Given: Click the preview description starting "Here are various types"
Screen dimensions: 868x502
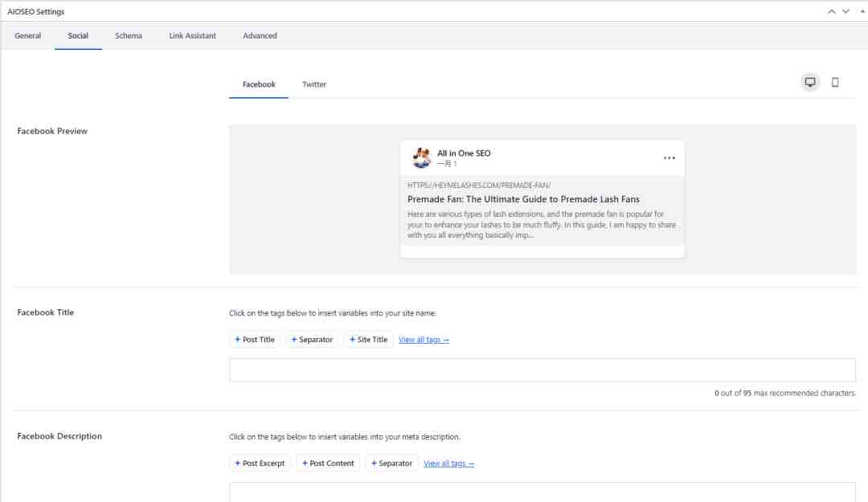Looking at the screenshot, I should point(542,225).
